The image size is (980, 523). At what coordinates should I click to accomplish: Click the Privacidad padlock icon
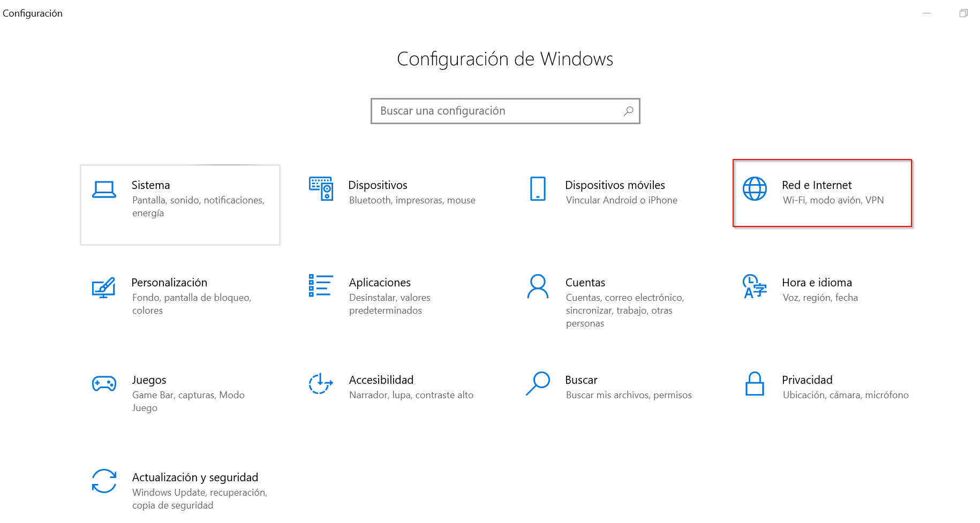tap(755, 384)
